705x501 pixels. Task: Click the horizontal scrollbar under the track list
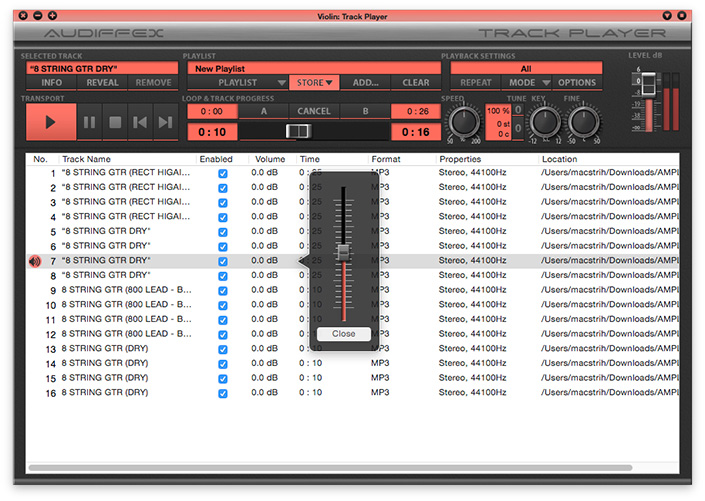click(x=330, y=468)
